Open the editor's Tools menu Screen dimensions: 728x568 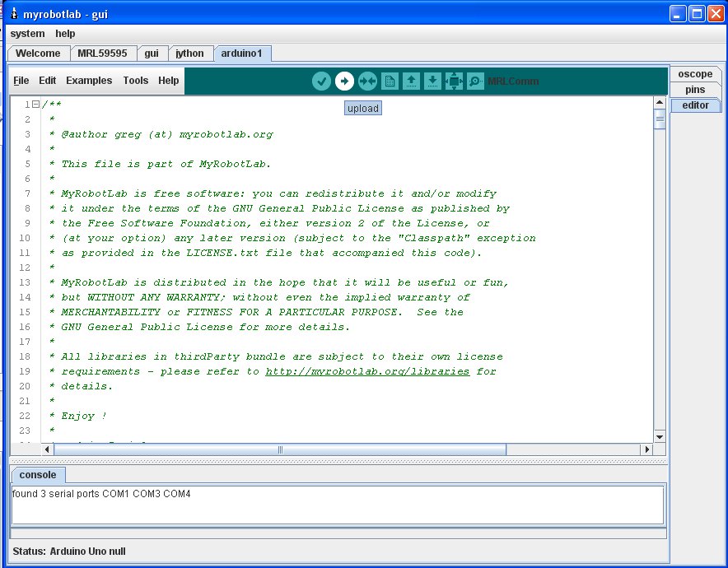pos(136,81)
